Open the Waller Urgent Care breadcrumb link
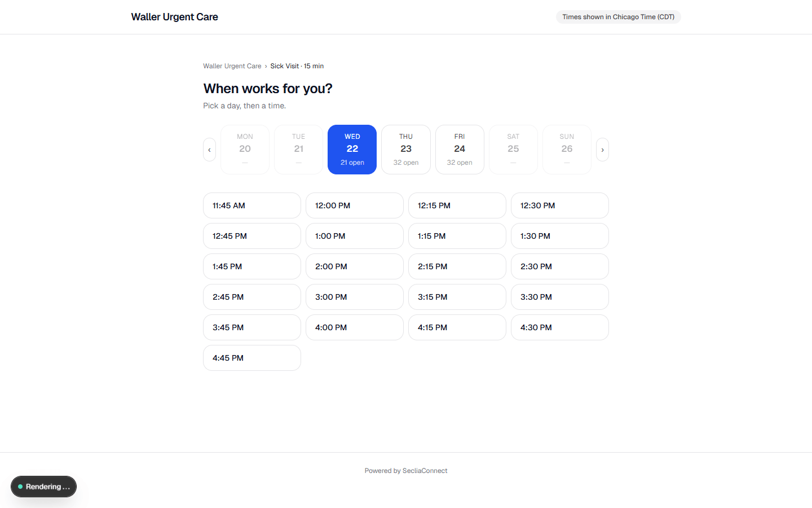The height and width of the screenshot is (508, 812). [232, 66]
